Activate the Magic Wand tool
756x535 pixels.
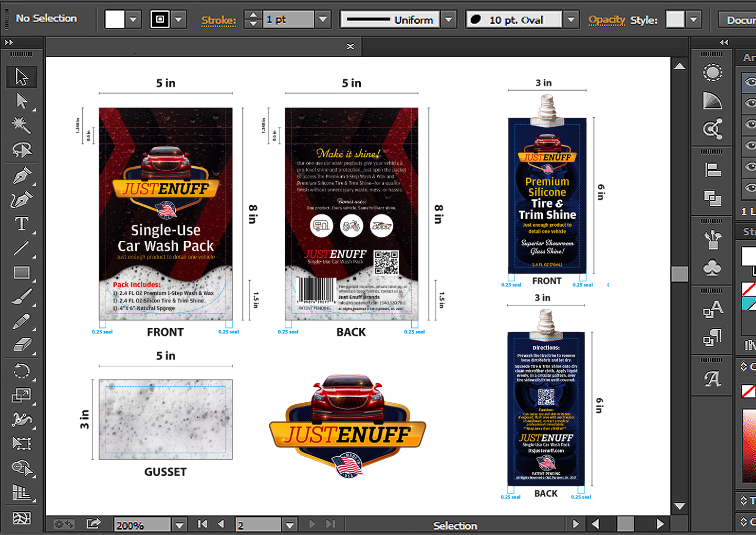tap(21, 125)
